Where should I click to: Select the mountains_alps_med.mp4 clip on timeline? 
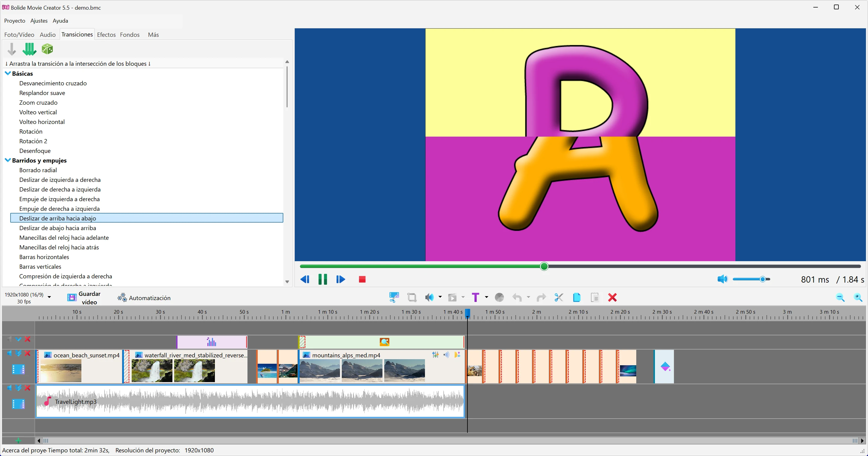click(x=382, y=366)
